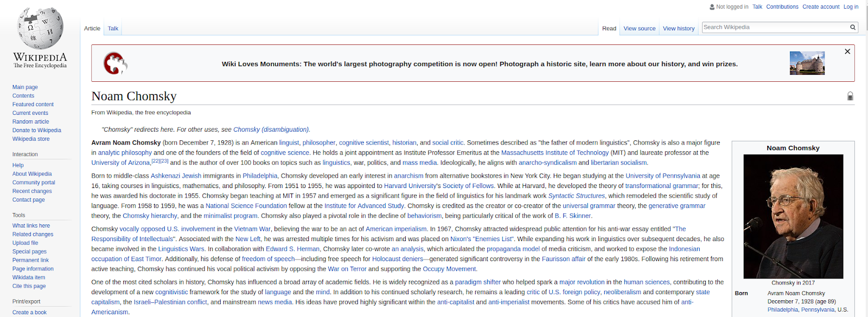The height and width of the screenshot is (317, 868).
Task: View Recent changes in sidebar
Action: coord(32,191)
